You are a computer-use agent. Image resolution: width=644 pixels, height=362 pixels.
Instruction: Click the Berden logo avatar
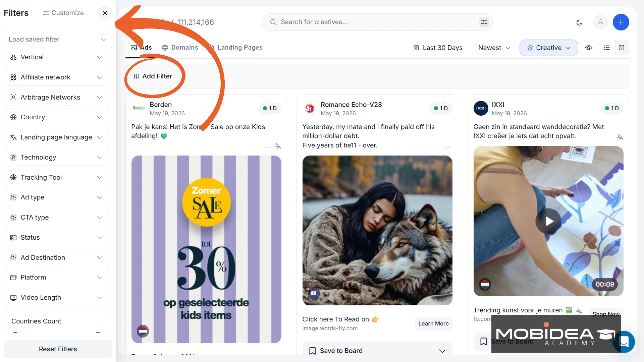click(x=139, y=108)
